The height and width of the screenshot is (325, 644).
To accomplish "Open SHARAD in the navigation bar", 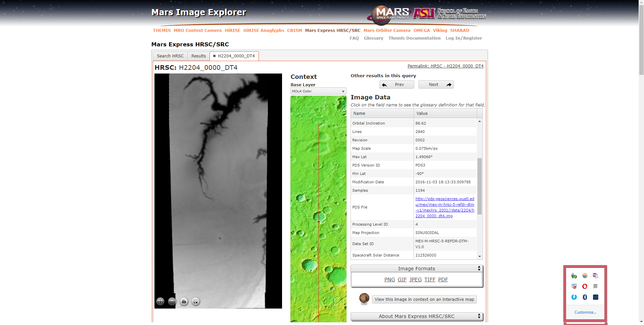I will tap(460, 31).
